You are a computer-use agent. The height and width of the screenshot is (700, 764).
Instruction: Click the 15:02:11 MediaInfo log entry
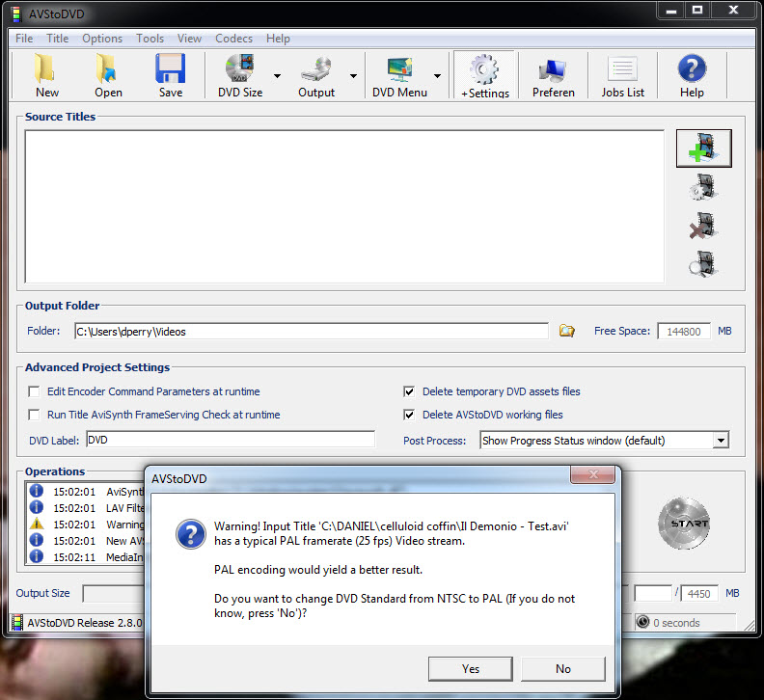[x=87, y=556]
